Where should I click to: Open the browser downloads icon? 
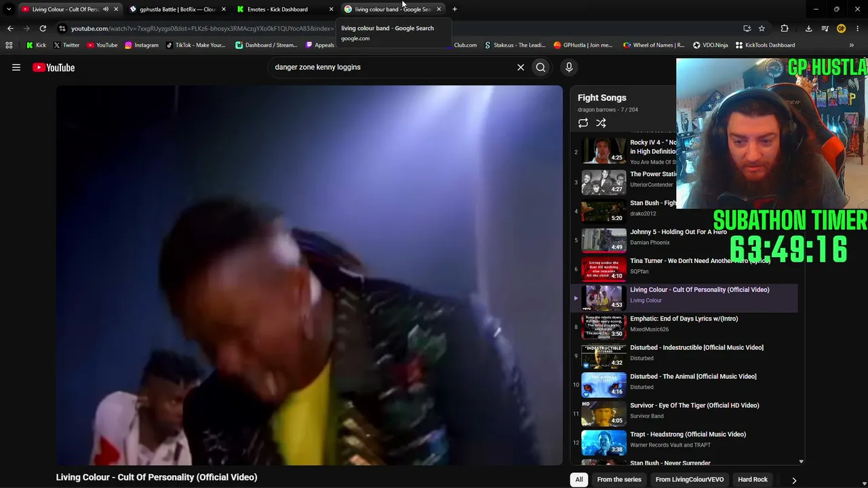[x=808, y=28]
